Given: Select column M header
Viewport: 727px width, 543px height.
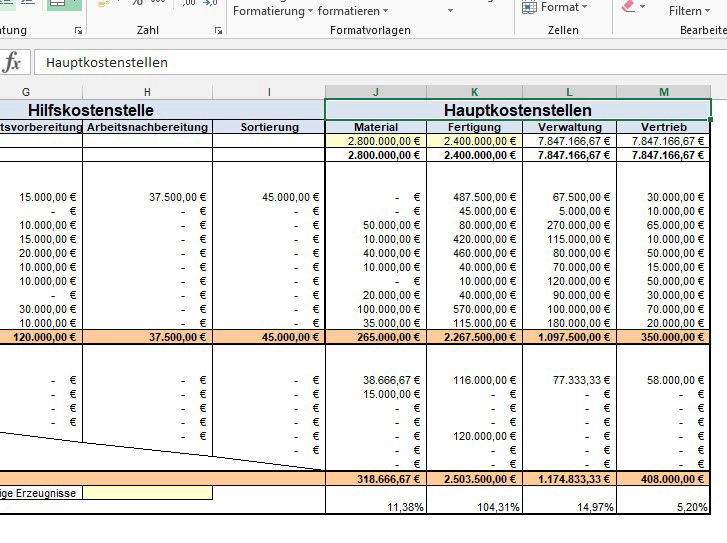Looking at the screenshot, I should click(663, 92).
